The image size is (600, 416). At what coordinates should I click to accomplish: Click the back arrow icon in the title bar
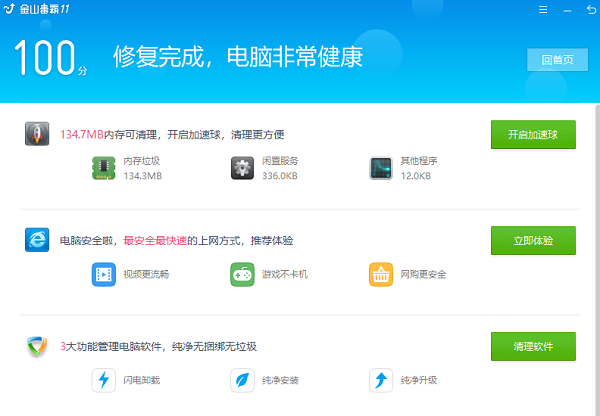point(592,10)
